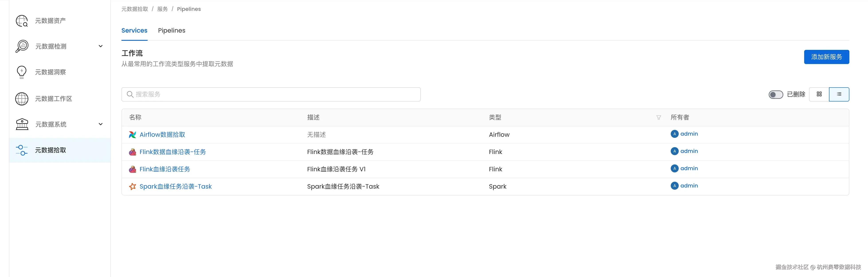The image size is (868, 277).
Task: Expand the 元数据检测 sidebar menu
Action: pos(100,46)
